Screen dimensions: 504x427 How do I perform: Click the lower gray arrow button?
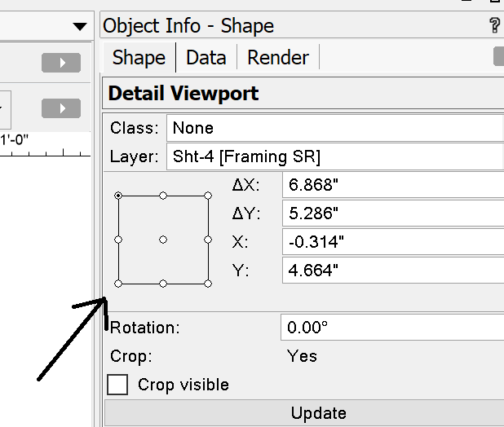(x=60, y=108)
